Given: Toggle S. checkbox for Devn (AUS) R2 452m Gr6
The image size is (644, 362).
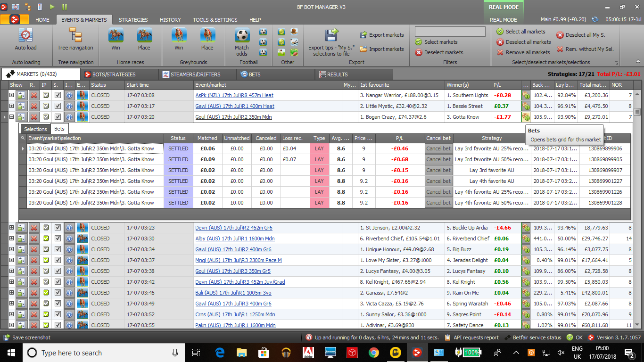Looking at the screenshot, I should point(58,228).
